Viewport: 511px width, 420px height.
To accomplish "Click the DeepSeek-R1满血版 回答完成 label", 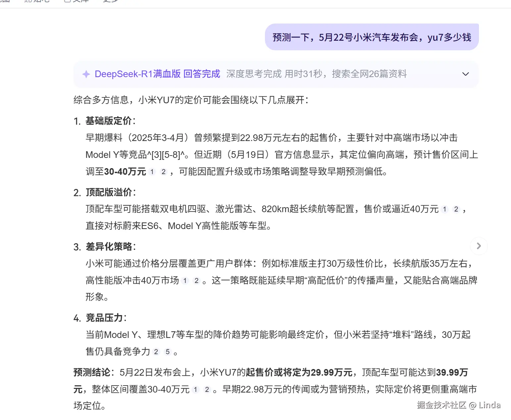I will (x=157, y=74).
